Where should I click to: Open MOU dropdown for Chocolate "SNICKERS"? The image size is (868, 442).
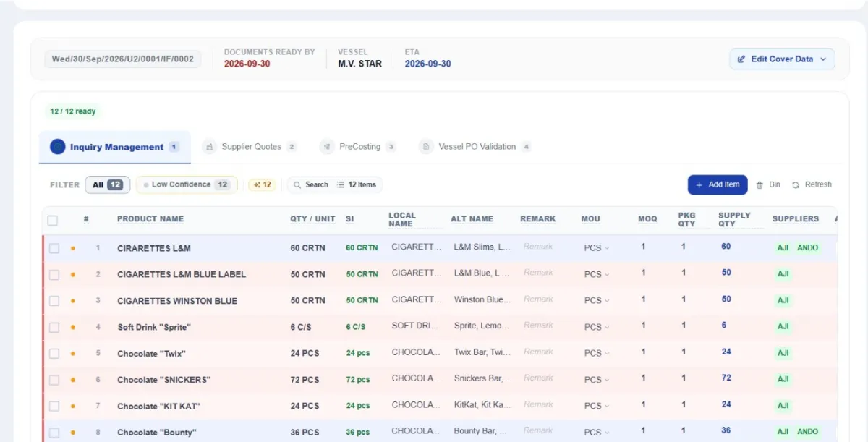[x=597, y=380]
